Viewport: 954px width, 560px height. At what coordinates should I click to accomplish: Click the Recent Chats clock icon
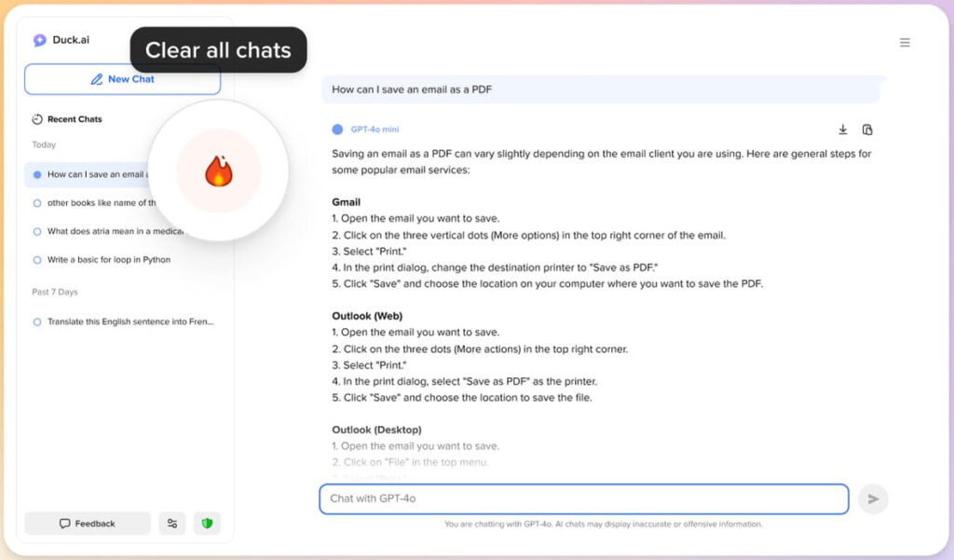[x=37, y=119]
